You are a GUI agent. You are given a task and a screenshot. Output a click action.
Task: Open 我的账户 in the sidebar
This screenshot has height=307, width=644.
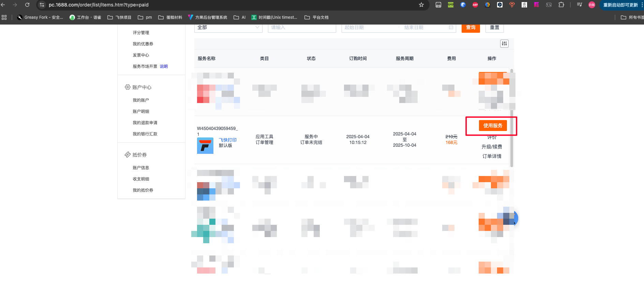click(x=141, y=100)
